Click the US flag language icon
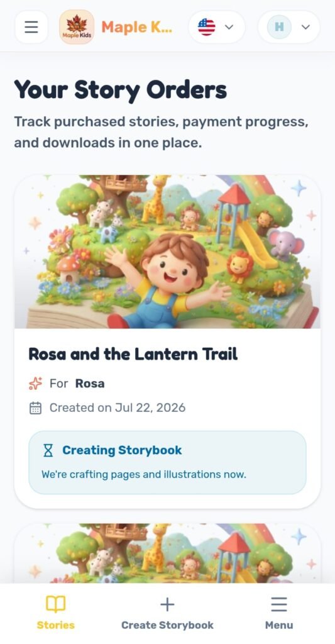Viewport: 335px width, 644px height. point(207,27)
